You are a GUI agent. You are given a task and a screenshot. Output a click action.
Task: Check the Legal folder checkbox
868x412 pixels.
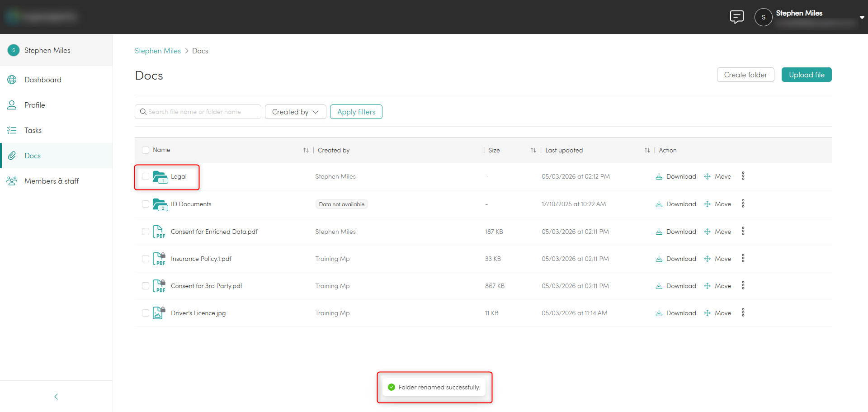(146, 176)
